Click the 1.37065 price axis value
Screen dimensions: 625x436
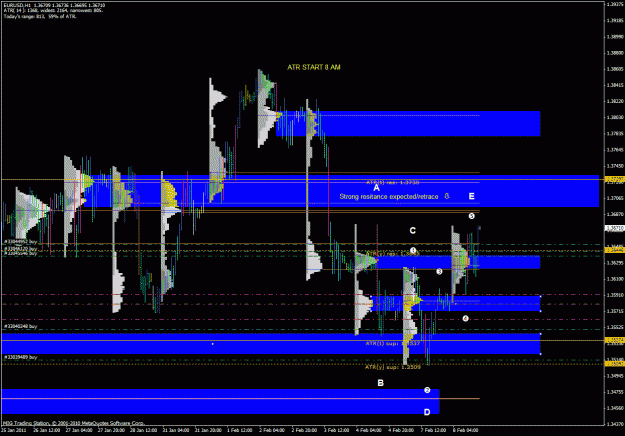tap(615, 198)
